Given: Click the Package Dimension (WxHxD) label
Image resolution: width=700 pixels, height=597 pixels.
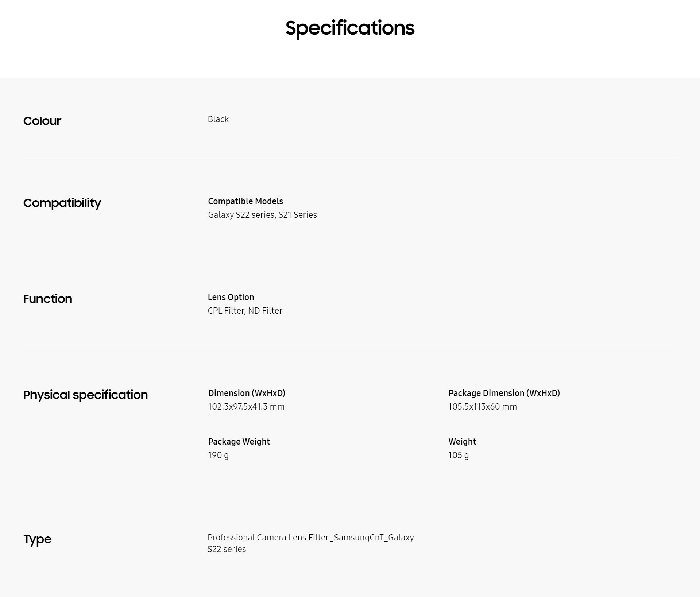Looking at the screenshot, I should (504, 393).
